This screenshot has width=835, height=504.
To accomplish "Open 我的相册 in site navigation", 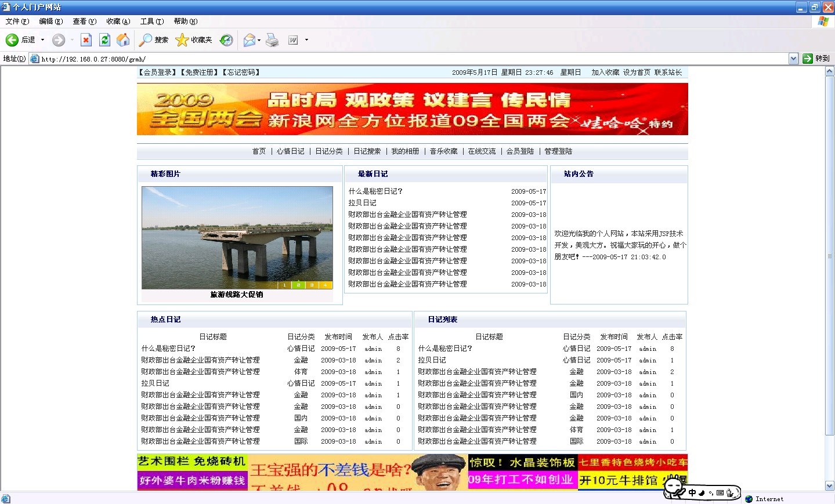I will [405, 151].
